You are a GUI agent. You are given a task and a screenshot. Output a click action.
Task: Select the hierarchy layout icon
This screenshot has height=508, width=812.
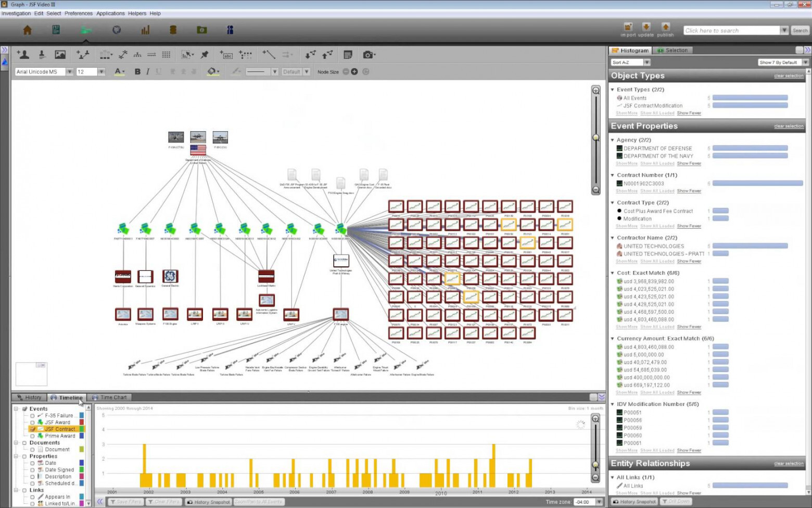coord(137,55)
